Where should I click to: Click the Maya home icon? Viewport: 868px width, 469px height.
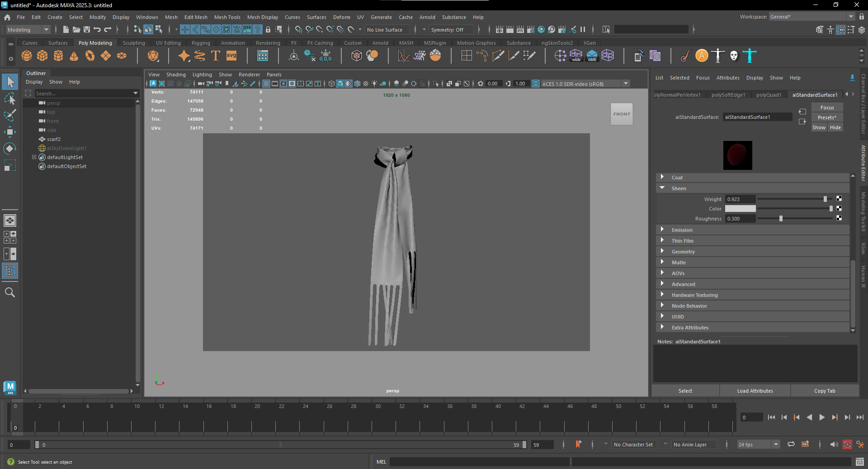coord(7,17)
